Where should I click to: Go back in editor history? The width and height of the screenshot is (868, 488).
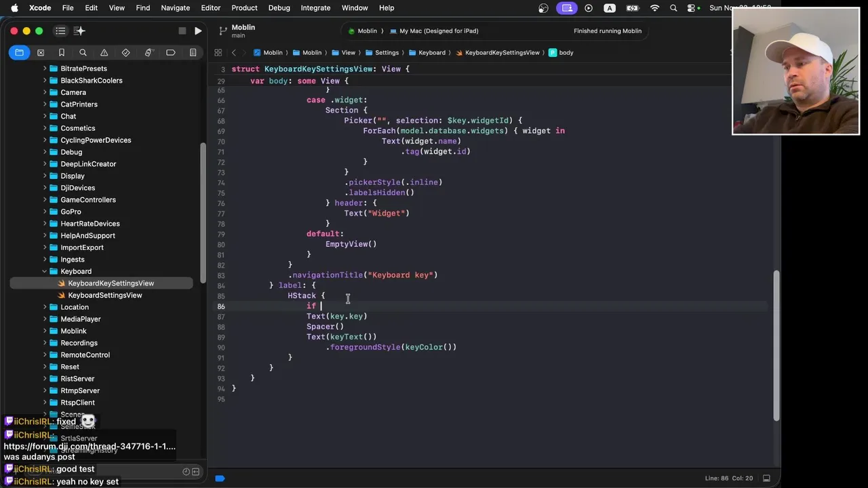(x=233, y=52)
